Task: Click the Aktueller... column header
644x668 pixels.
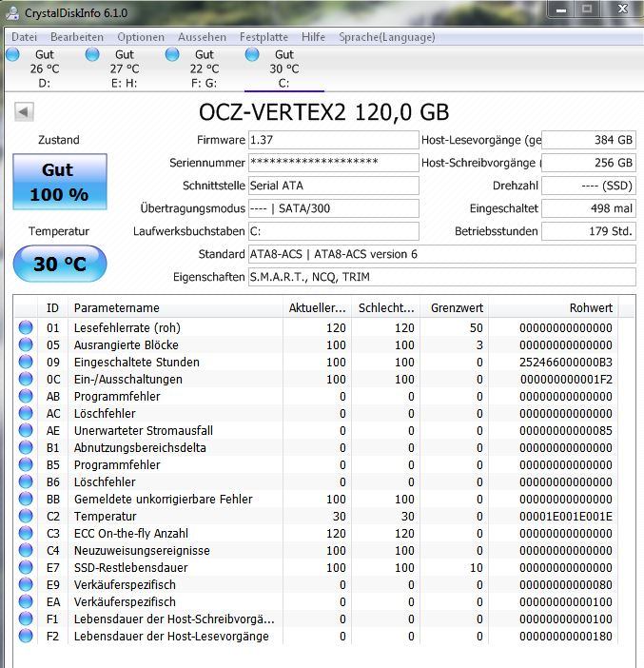Action: [x=317, y=307]
